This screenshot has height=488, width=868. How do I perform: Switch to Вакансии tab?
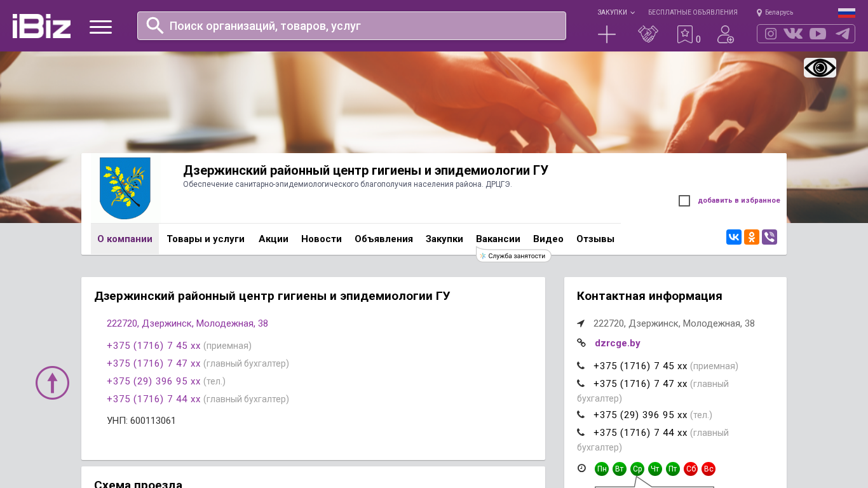(498, 239)
